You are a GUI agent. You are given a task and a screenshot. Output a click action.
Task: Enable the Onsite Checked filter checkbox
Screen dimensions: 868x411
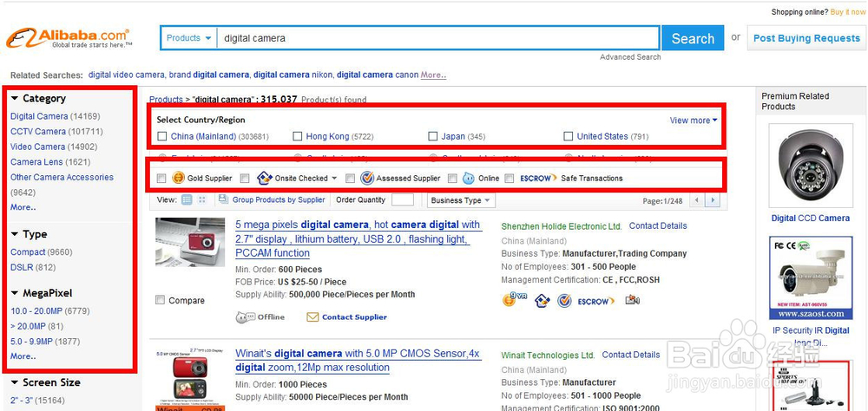pos(246,178)
